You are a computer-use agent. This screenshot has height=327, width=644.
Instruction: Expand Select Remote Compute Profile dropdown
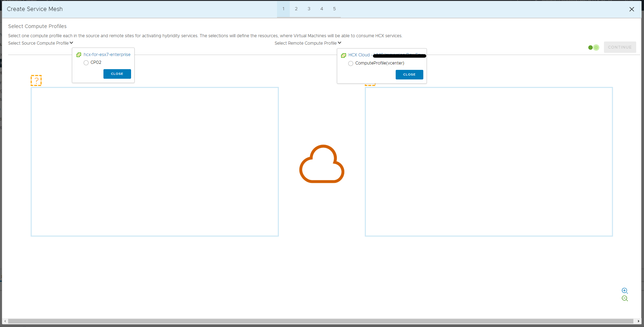[308, 43]
